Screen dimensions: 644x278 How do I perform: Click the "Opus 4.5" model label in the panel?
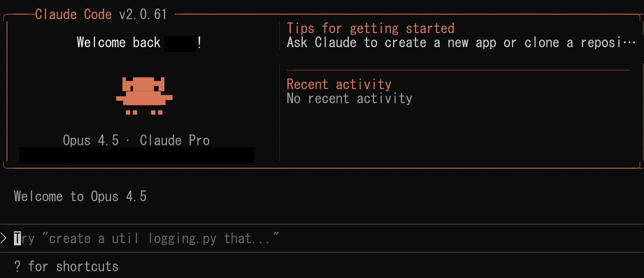[90, 140]
